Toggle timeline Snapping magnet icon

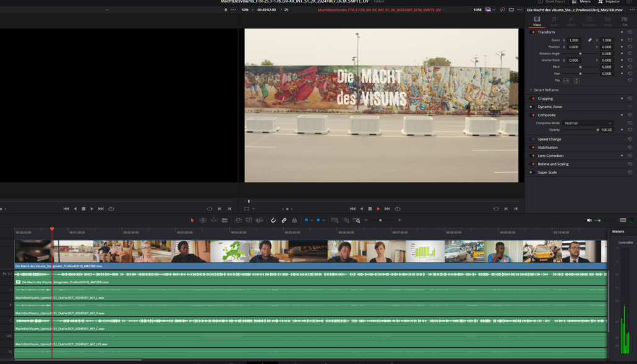273,221
